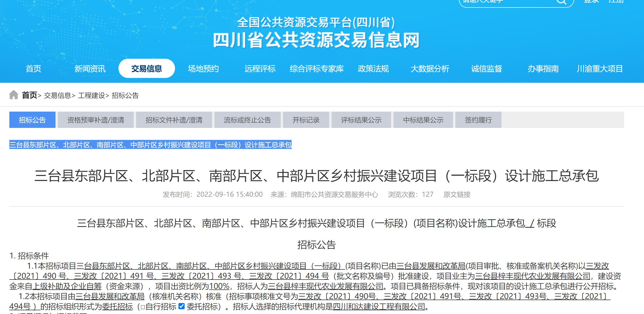Open the 政策法规 navigation item
This screenshot has height=314, width=644.
tap(373, 69)
